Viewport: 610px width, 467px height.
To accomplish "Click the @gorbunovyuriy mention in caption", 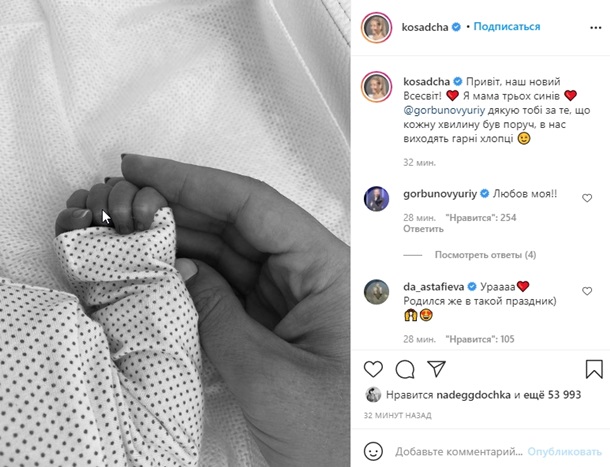I will coord(444,111).
